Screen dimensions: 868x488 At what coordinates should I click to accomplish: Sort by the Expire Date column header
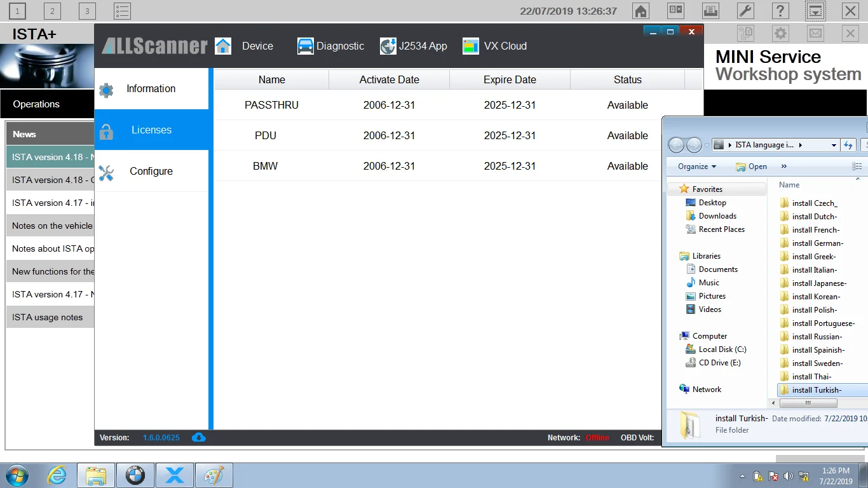pos(510,79)
